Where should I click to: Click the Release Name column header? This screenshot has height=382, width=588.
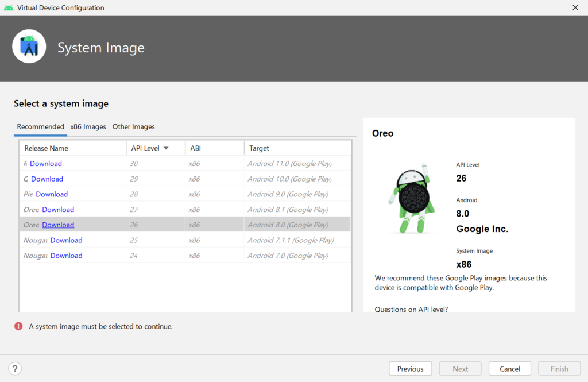73,148
